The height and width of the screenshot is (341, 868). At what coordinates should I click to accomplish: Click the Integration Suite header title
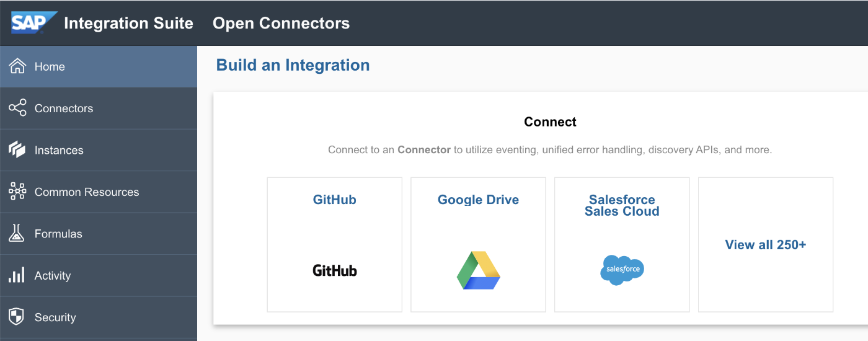pyautogui.click(x=129, y=24)
